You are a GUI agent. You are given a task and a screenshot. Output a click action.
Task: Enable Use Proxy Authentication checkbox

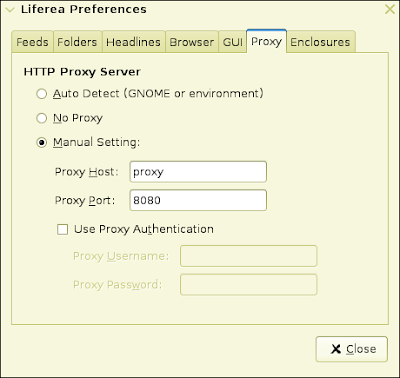(x=62, y=229)
